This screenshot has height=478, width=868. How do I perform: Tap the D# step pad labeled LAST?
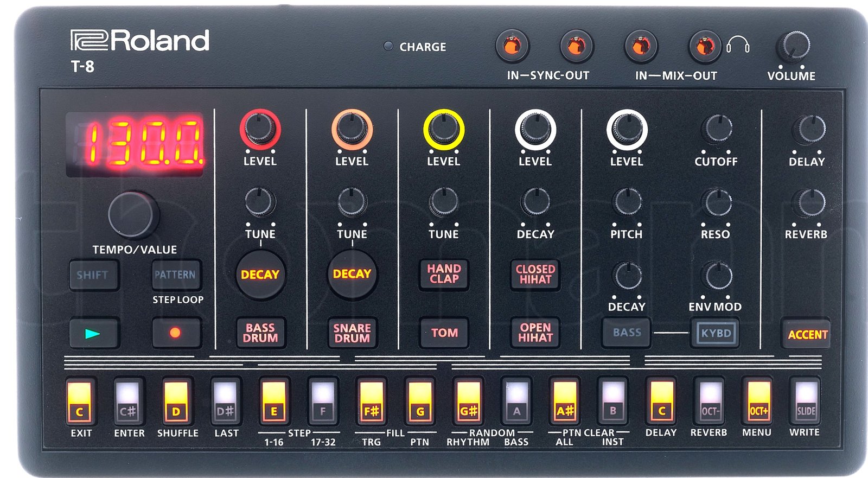[x=225, y=401]
